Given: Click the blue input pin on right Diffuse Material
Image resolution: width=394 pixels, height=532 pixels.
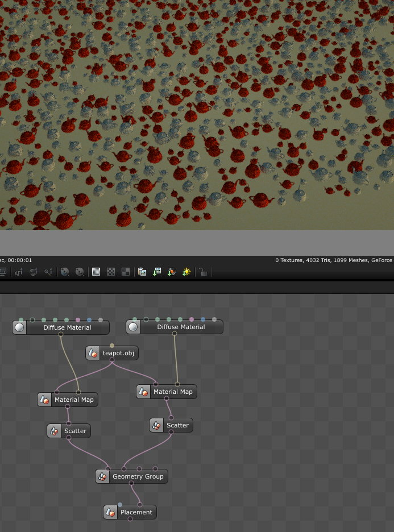Looking at the screenshot, I should (x=203, y=319).
